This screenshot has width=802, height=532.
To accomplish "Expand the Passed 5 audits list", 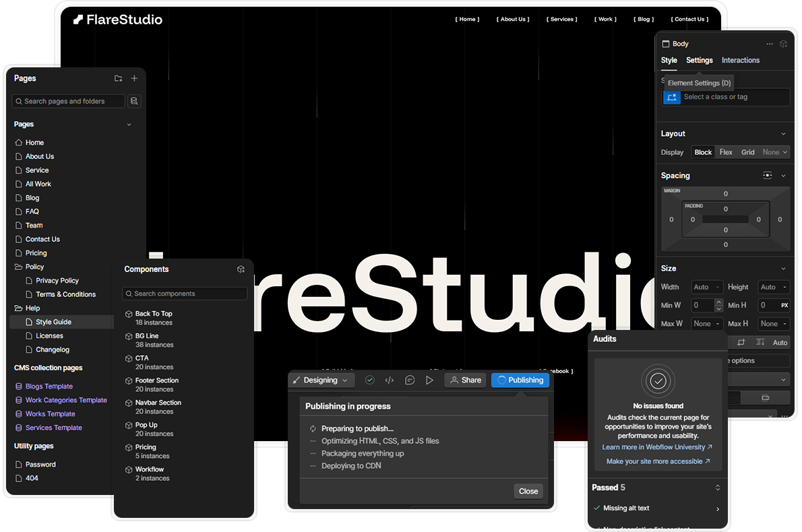I will coord(718,488).
